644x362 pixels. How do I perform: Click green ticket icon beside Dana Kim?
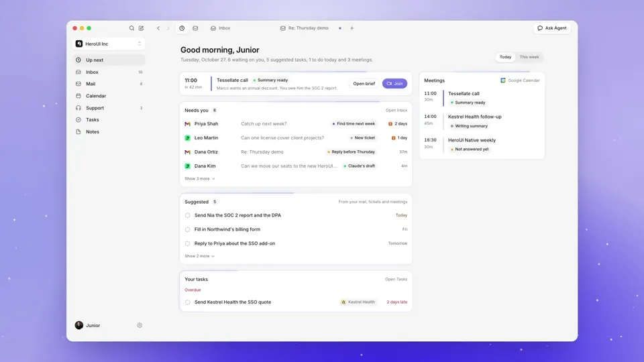187,166
